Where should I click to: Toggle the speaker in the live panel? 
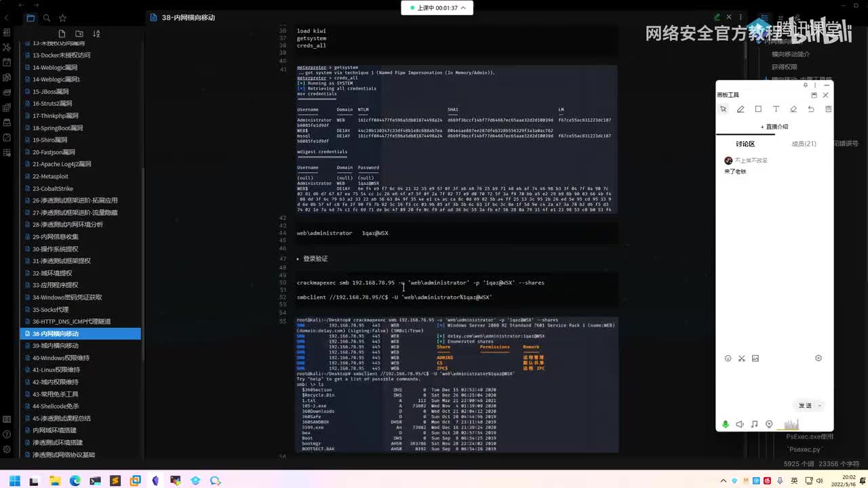coord(740,424)
